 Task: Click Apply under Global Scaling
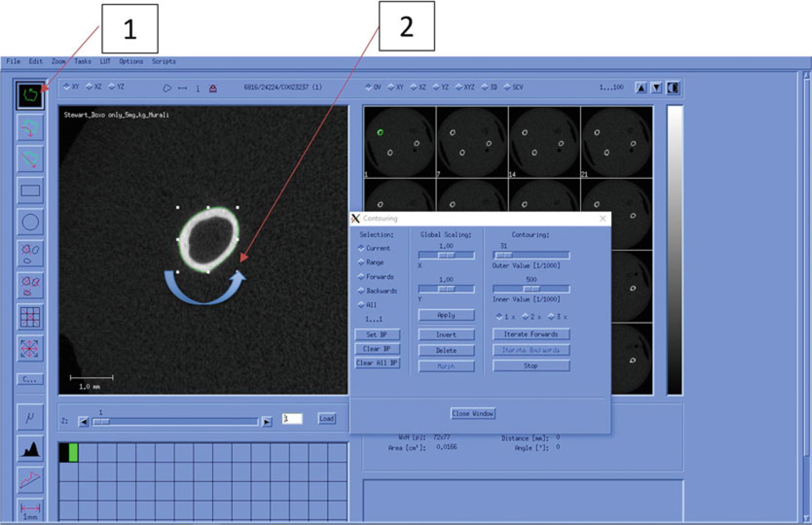[446, 315]
